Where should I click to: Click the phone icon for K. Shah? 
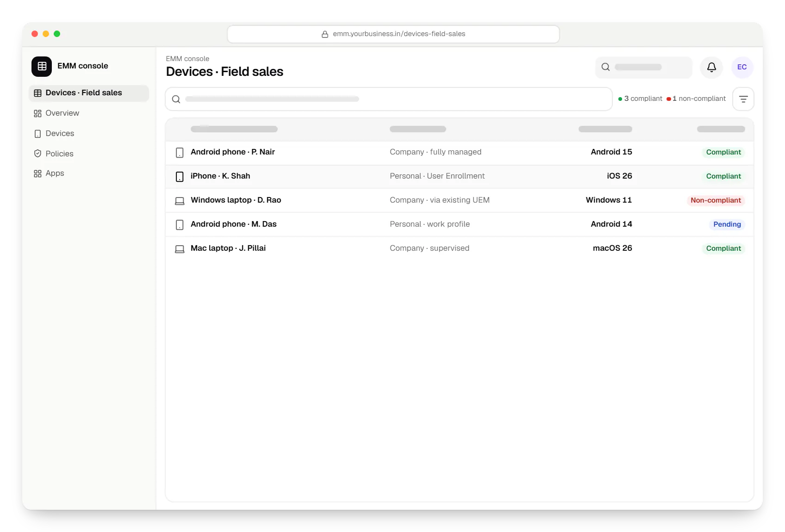coord(180,177)
